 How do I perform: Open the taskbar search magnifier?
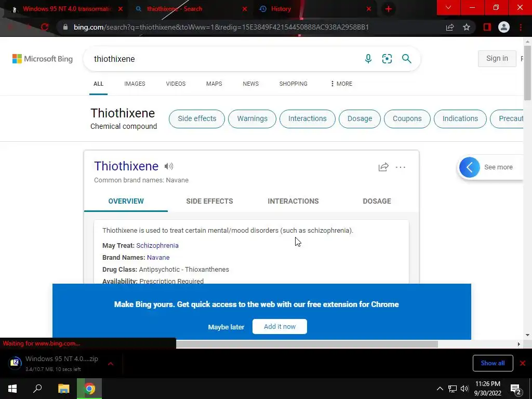(37, 389)
